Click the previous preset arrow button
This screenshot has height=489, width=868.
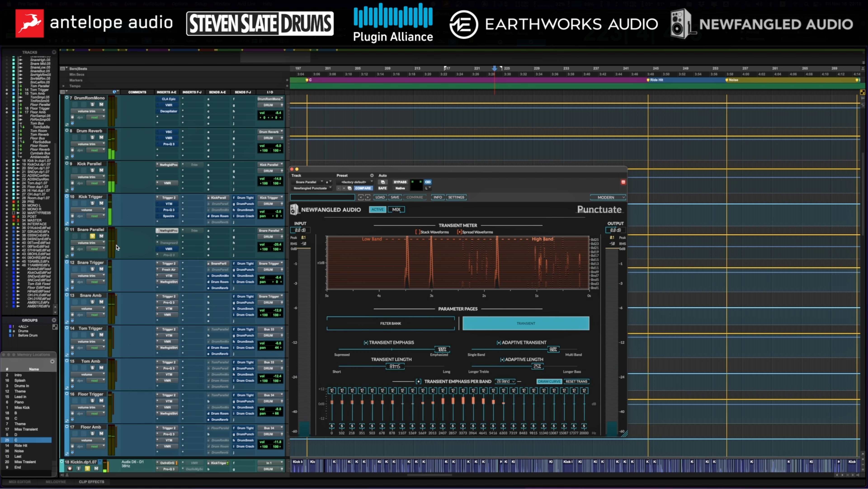point(361,197)
